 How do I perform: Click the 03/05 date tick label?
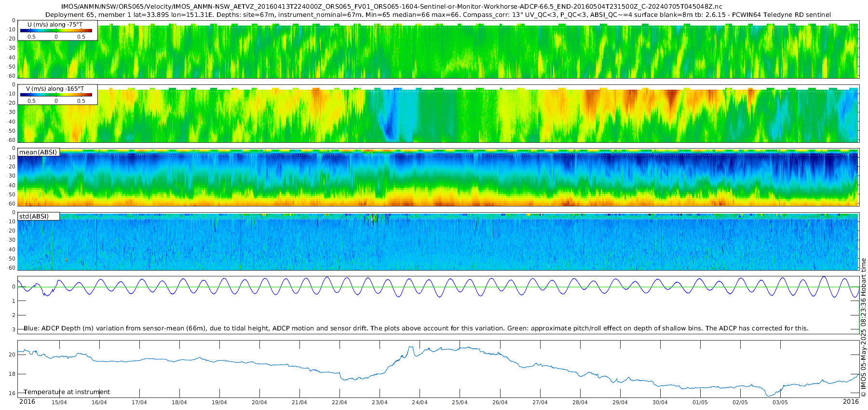click(780, 402)
